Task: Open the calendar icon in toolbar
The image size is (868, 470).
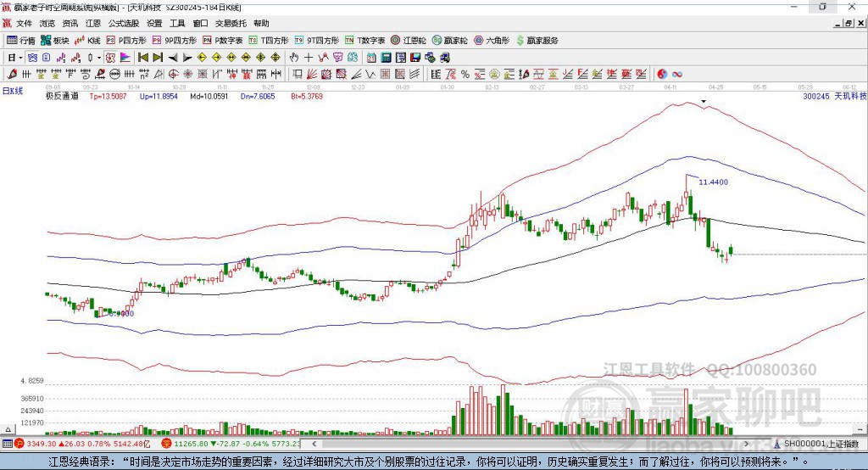Action: (x=371, y=58)
